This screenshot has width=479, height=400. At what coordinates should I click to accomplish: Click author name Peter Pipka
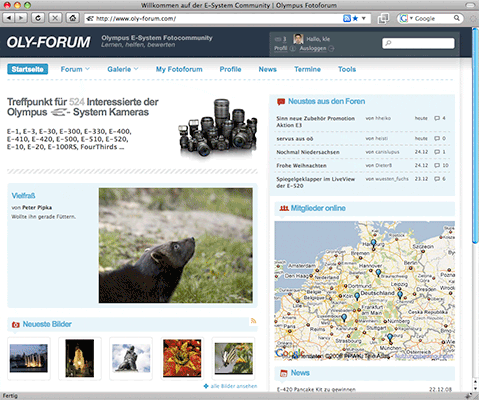coord(37,207)
